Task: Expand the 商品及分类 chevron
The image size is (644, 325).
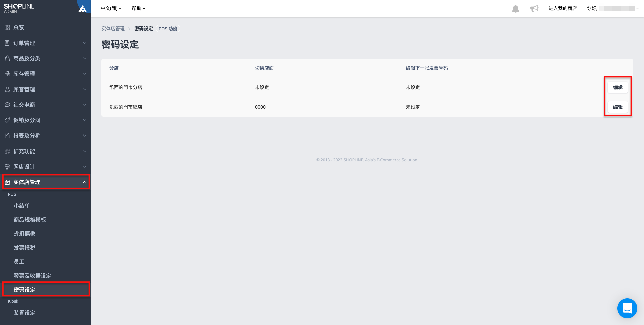Action: [x=85, y=58]
